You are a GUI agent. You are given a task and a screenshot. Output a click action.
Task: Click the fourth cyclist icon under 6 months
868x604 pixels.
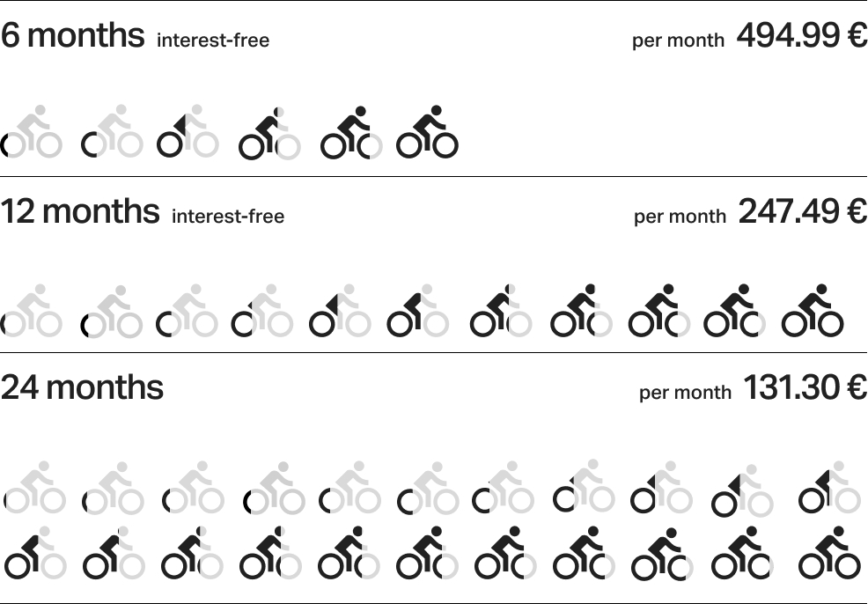[269, 133]
